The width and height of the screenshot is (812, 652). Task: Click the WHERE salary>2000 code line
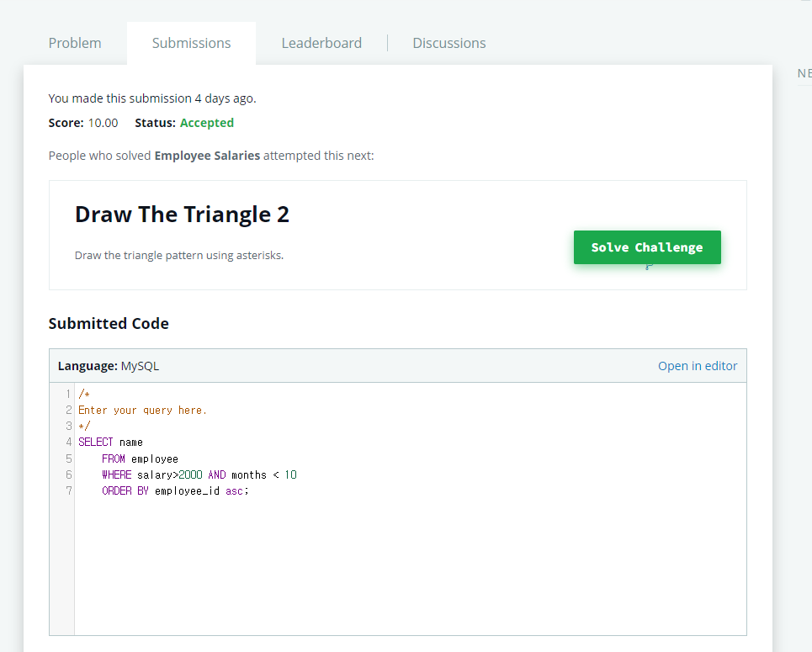(199, 474)
